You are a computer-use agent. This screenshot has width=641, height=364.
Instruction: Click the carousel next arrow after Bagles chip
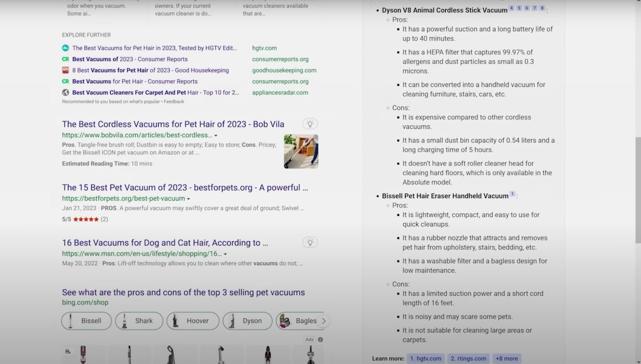tap(324, 321)
